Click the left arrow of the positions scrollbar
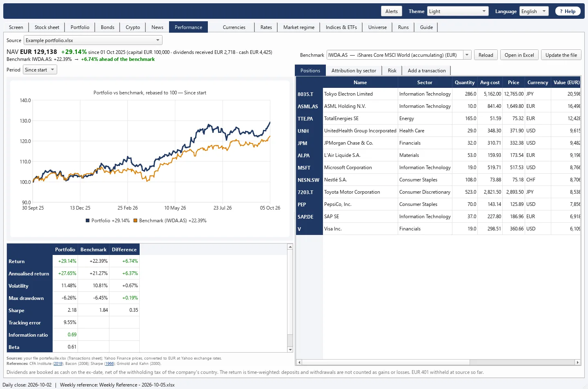The width and height of the screenshot is (588, 389). (x=299, y=362)
